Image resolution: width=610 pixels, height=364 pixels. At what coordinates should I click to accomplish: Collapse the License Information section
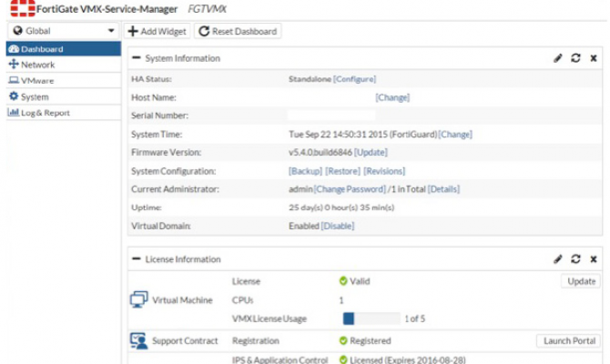[x=137, y=259]
